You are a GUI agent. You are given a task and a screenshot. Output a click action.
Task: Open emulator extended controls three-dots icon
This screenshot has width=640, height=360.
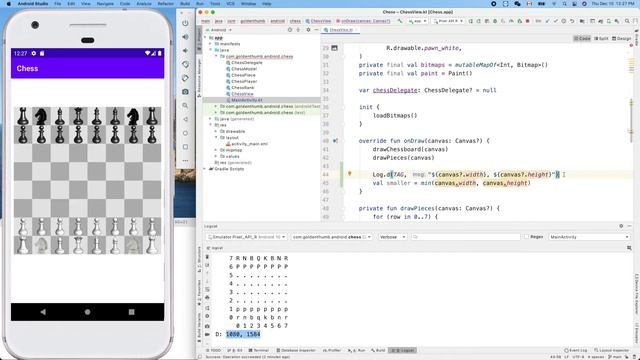coord(185,160)
